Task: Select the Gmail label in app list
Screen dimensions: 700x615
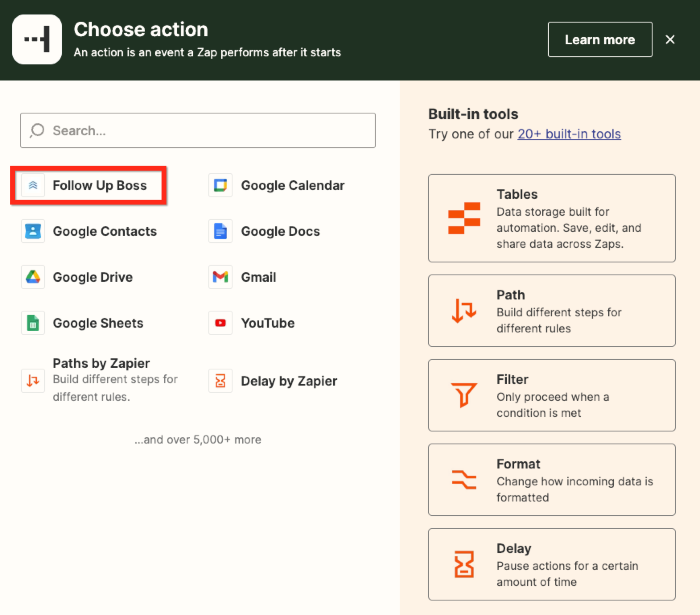Action: point(258,277)
